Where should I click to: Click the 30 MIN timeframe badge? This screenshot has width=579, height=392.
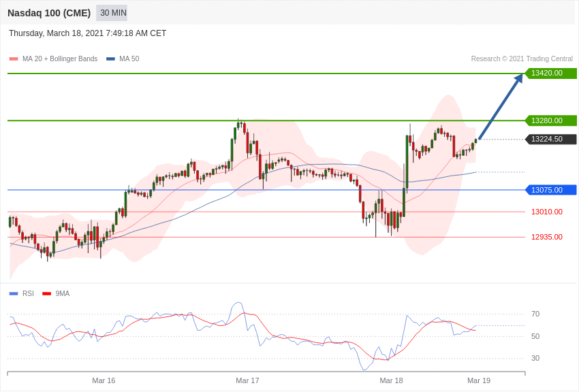point(112,13)
